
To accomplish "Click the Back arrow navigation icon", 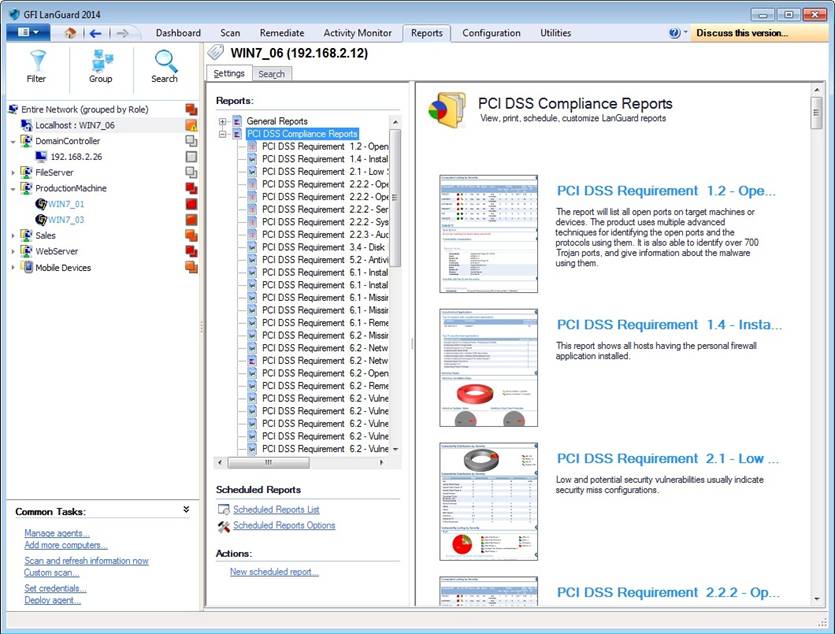I will (95, 34).
